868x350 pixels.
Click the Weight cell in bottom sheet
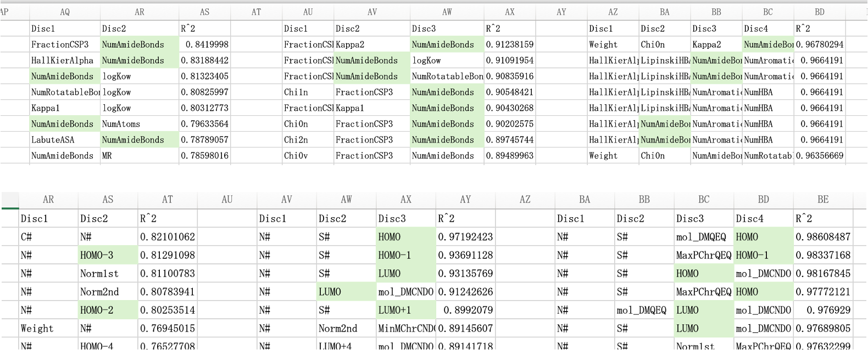point(48,329)
